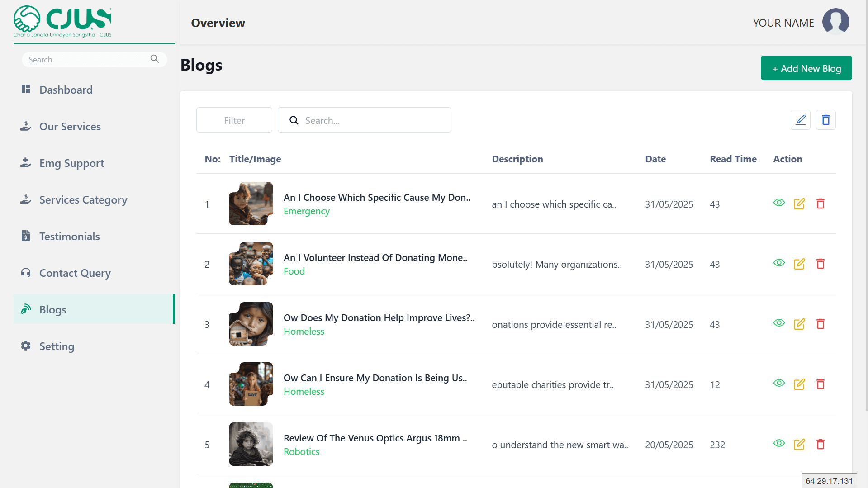Click the Add New Blog button

coord(806,68)
